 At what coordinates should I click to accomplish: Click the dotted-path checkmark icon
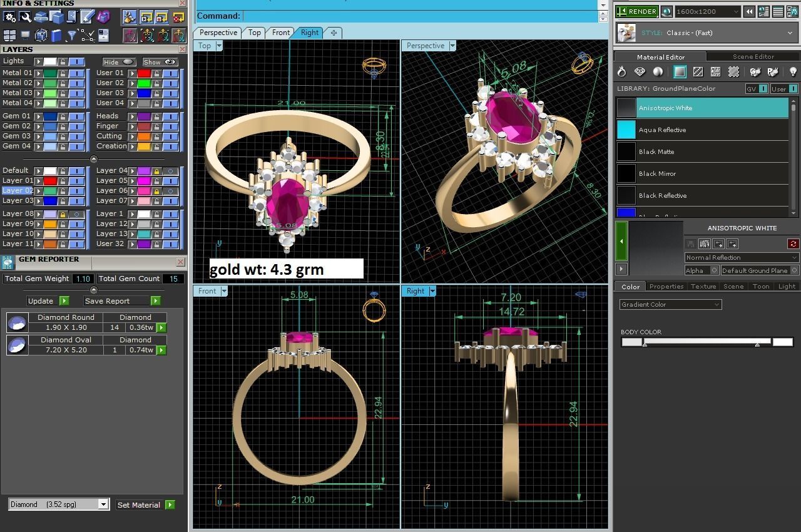pyautogui.click(x=88, y=36)
